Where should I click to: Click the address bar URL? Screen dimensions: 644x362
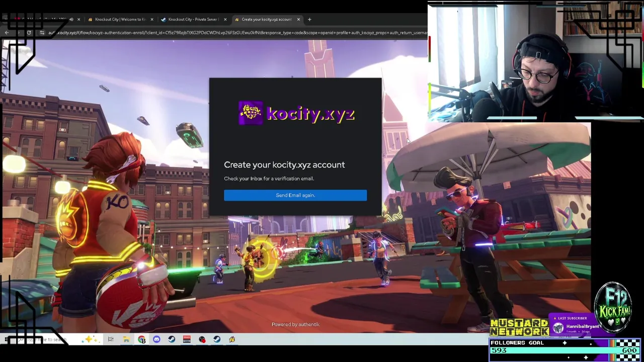(237, 33)
